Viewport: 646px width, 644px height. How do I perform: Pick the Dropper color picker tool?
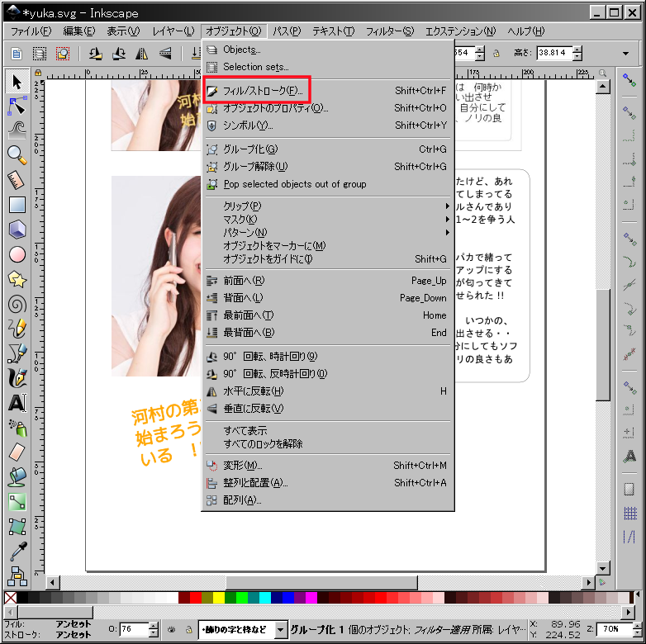point(17,552)
